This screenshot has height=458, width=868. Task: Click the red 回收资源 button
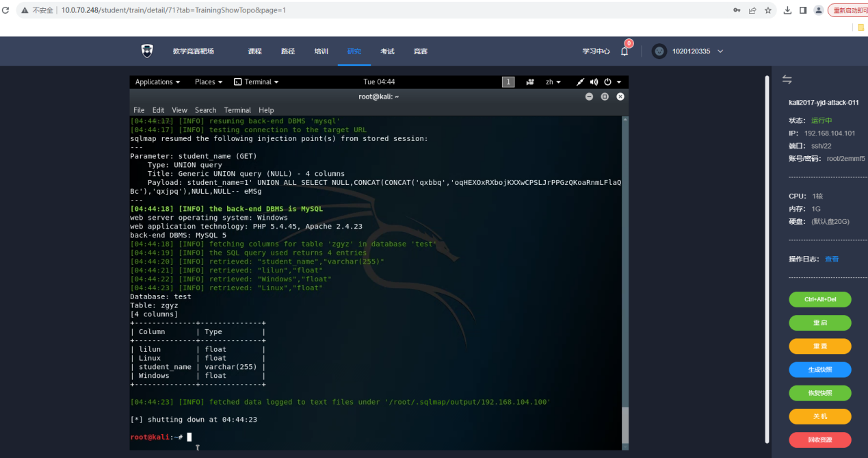[820, 440]
